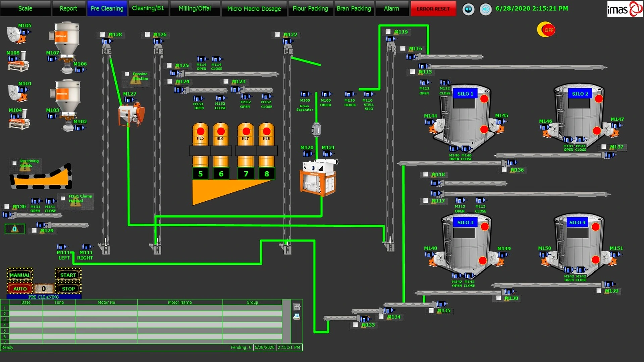This screenshot has height=362, width=644.
Task: Switch to MANUAL mode
Action: (20, 275)
